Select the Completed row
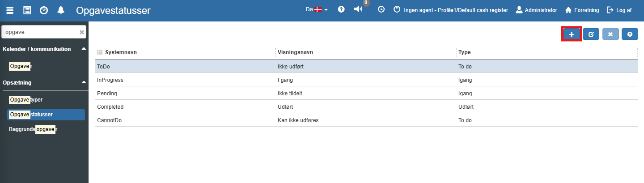This screenshot has height=183, width=644. coord(366,106)
